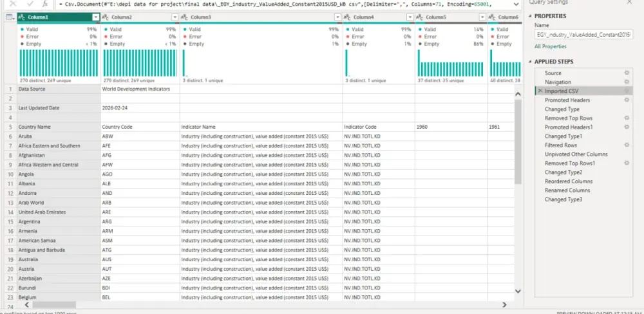Select the Changed Type1 applied step

tap(563, 136)
